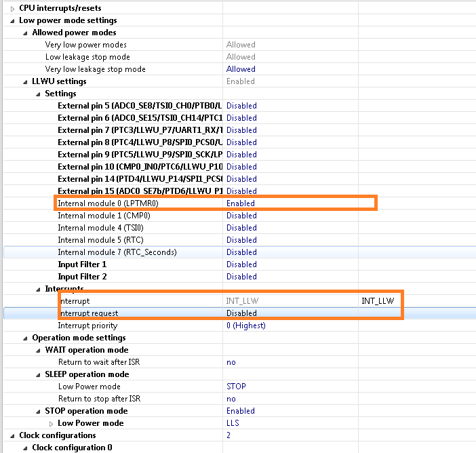Screen dimensions: 476x453
Task: Change Input Filter 2 Disabled value
Action: 241,277
